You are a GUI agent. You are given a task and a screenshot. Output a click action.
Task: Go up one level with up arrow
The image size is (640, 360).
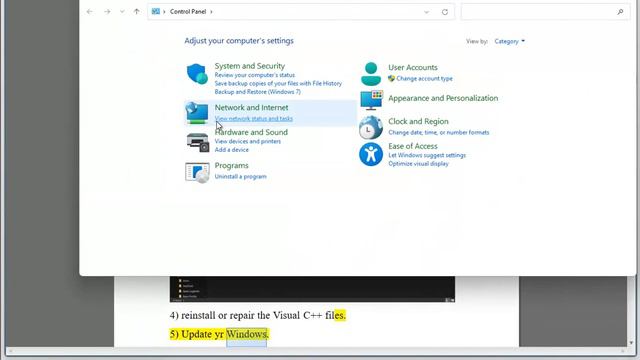point(136,12)
